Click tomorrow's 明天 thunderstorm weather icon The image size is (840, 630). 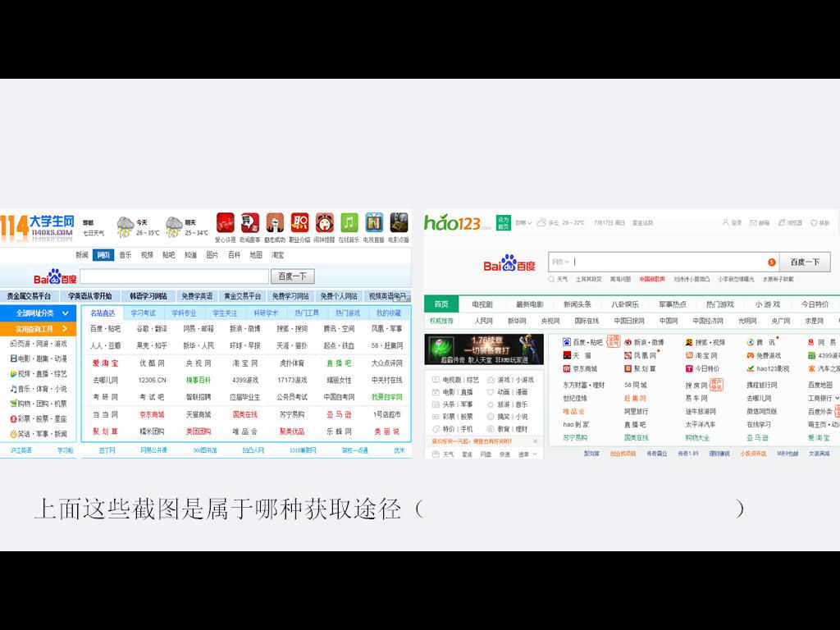[x=174, y=227]
